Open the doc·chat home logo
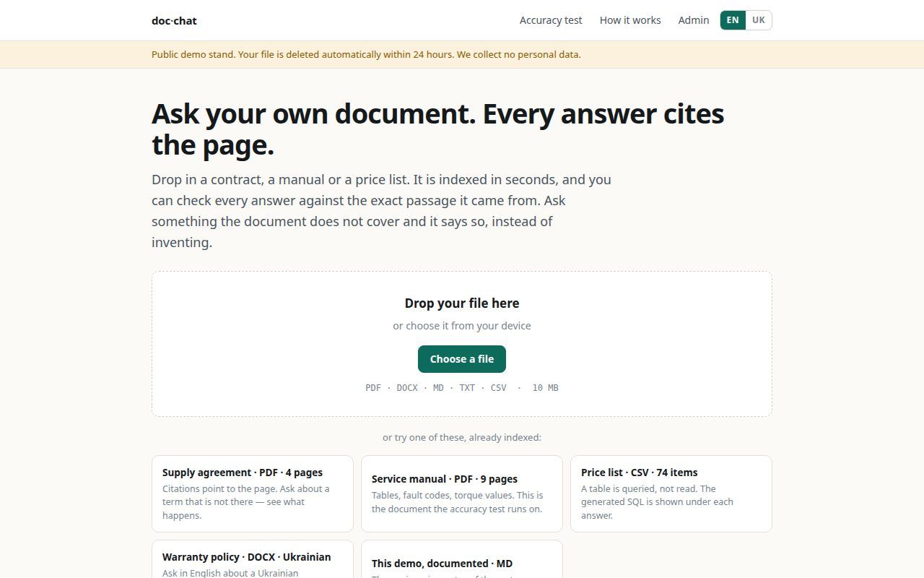Viewport: 924px width, 578px height. [x=174, y=20]
